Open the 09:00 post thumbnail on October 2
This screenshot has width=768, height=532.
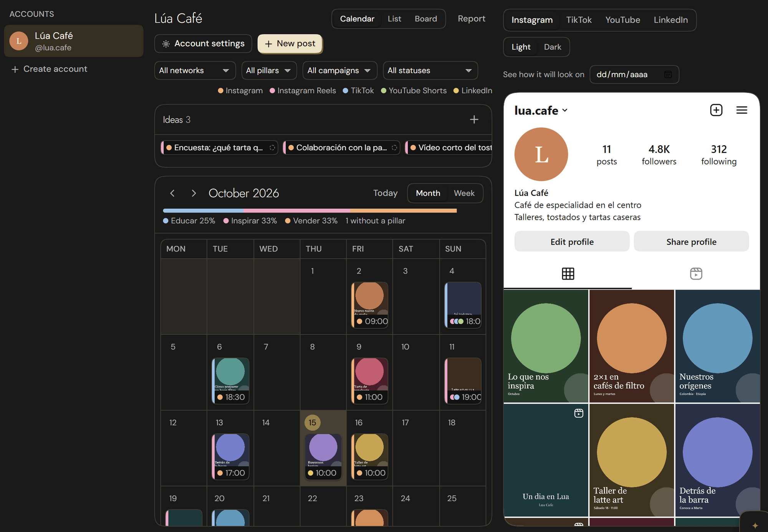(369, 305)
